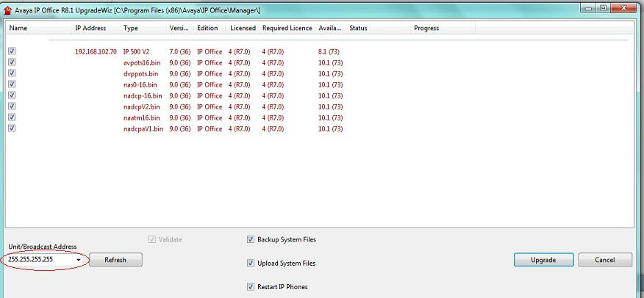
Task: Select the nadcpV2.bin entry
Action: pos(142,107)
